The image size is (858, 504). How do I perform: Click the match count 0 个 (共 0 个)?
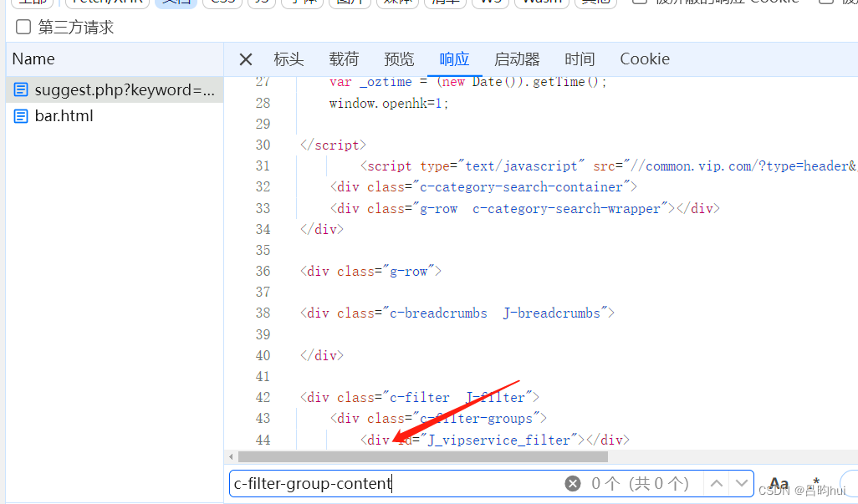[x=640, y=483]
